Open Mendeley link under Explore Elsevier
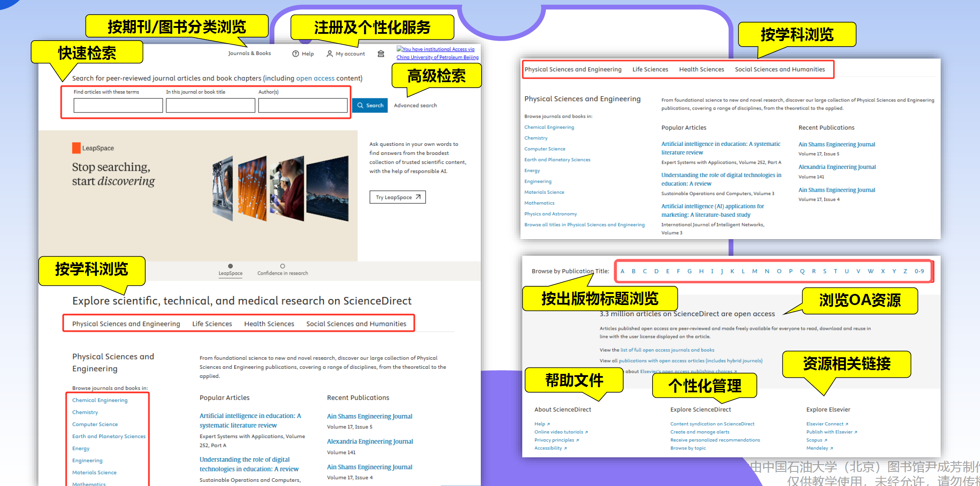This screenshot has width=980, height=486. point(819,448)
